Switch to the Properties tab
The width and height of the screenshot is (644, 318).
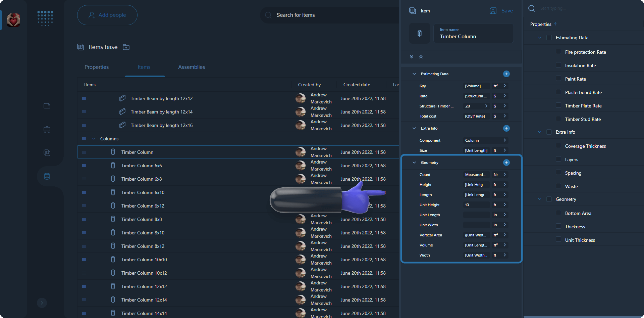97,67
